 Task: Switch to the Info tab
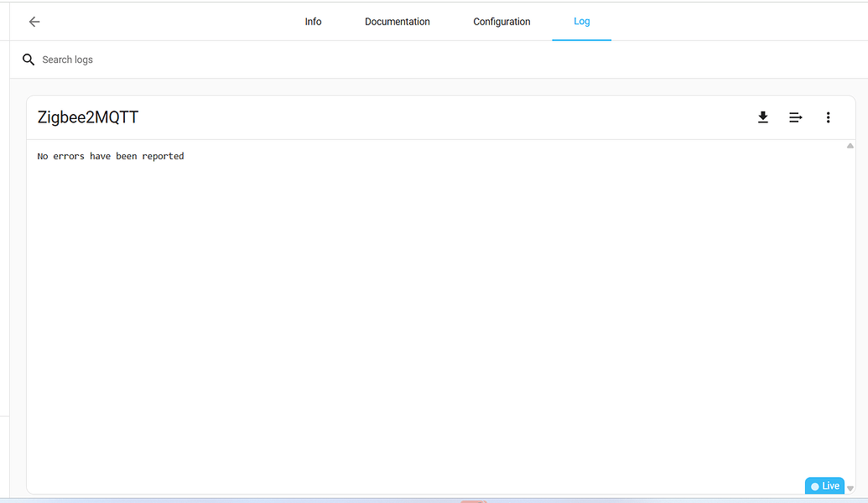tap(313, 21)
